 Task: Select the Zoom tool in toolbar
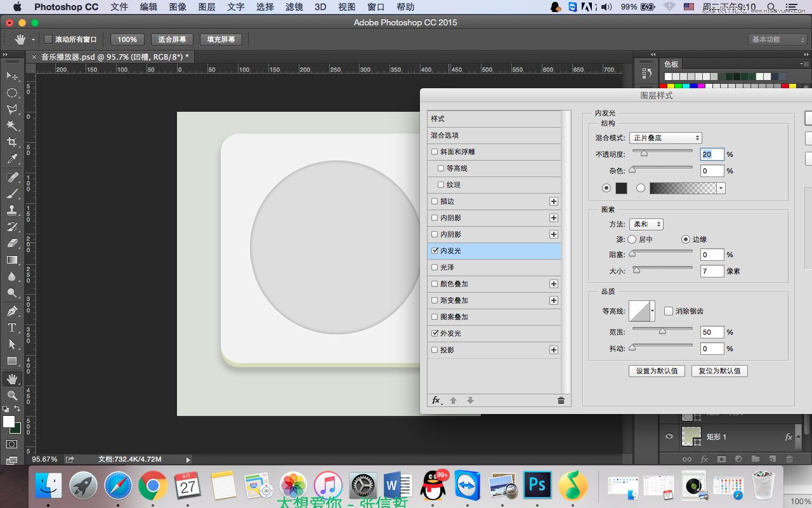12,395
